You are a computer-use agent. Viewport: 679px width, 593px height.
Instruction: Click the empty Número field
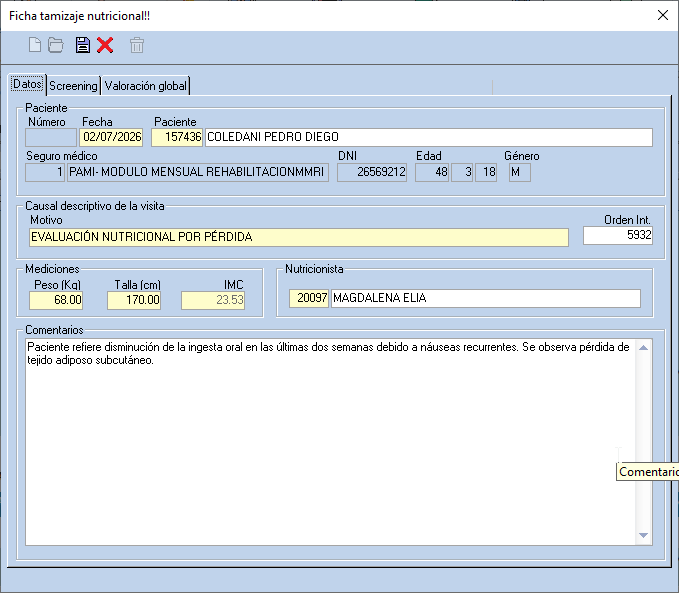coord(51,137)
